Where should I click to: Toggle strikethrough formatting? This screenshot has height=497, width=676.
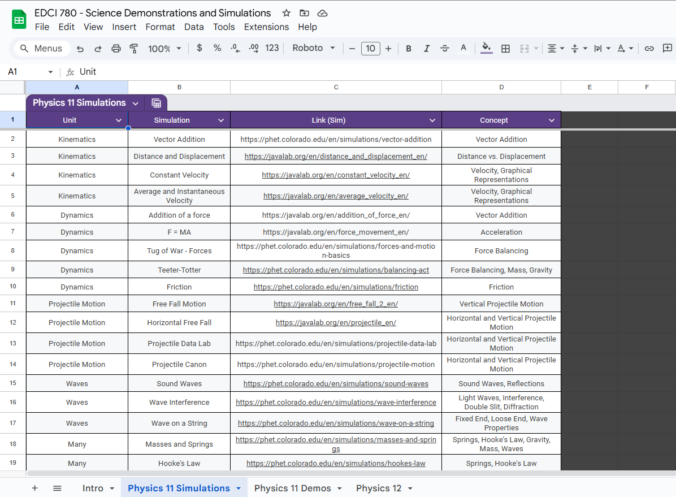(x=444, y=49)
